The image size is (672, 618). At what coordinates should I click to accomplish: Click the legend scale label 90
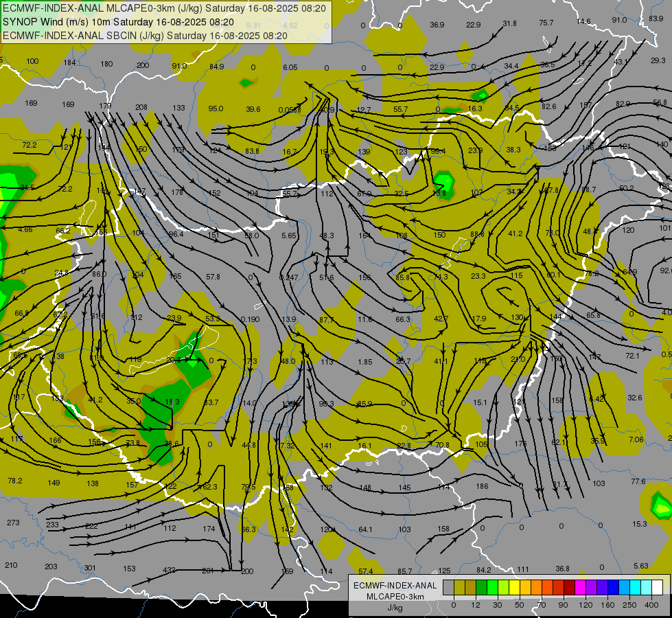tap(563, 605)
